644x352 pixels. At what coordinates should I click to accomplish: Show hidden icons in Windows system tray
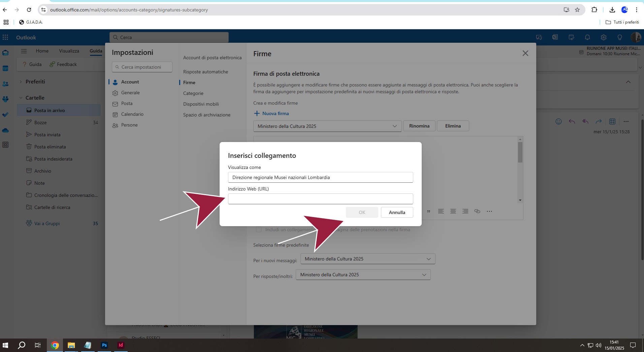[x=582, y=345]
